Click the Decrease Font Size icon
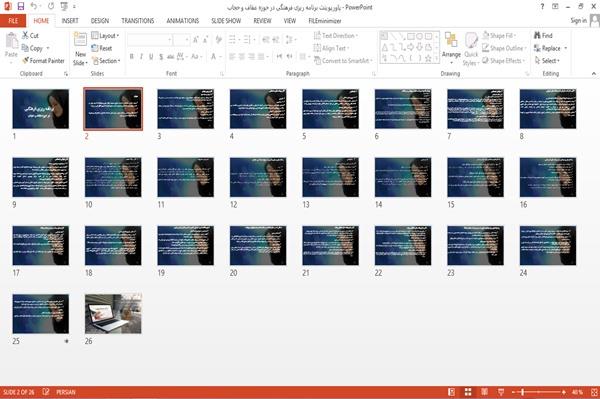 coord(205,39)
